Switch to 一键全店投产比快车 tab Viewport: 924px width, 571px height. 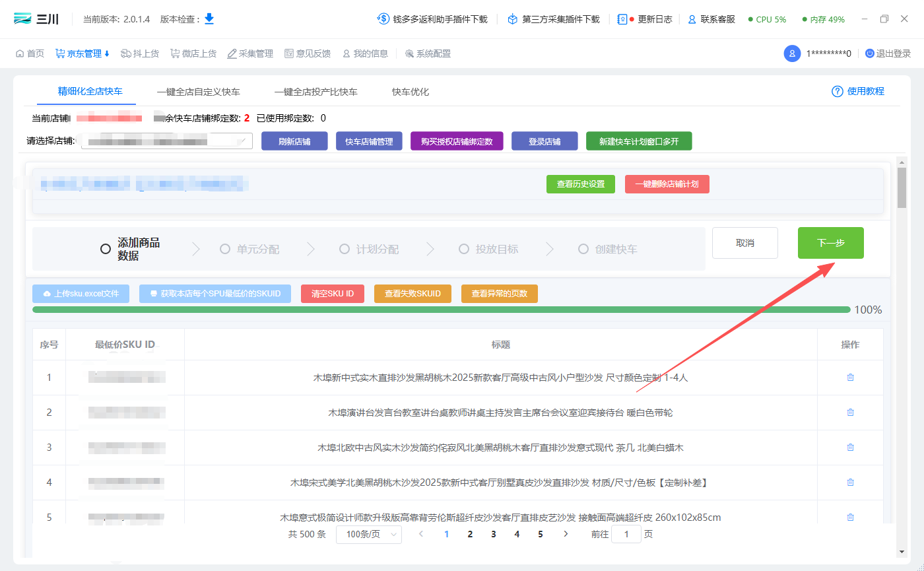316,92
